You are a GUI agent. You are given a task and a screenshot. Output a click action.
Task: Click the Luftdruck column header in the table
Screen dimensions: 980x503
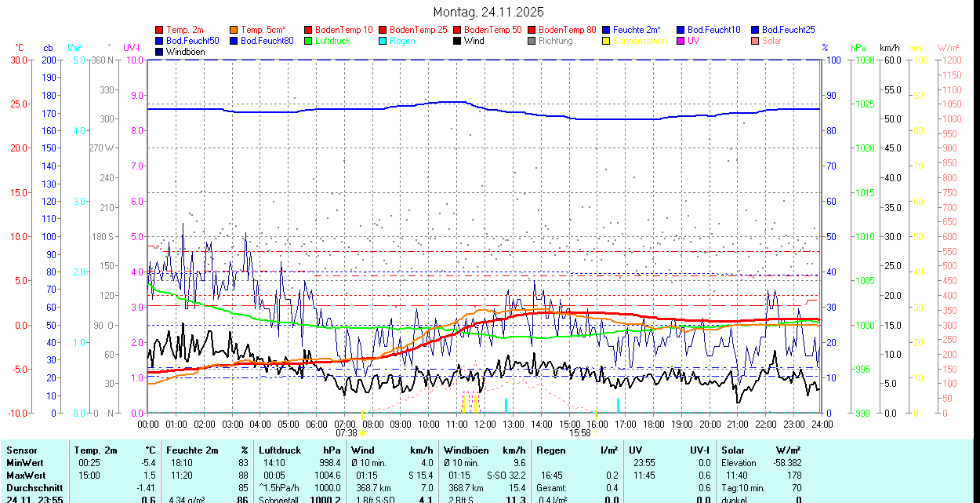[x=280, y=450]
